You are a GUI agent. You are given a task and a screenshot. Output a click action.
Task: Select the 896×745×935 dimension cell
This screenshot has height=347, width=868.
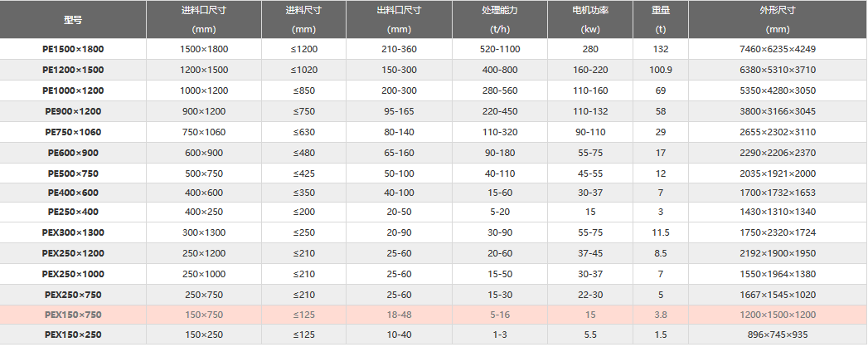(778, 335)
